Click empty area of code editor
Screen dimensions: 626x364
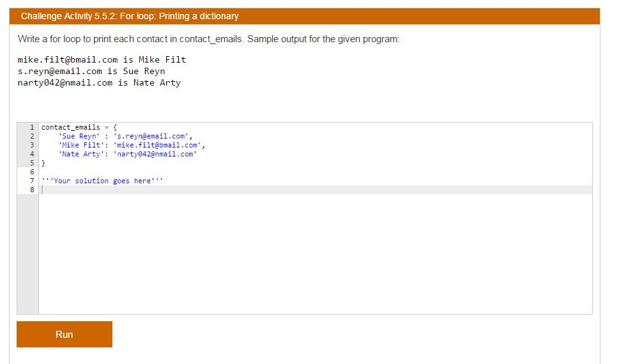(316, 255)
